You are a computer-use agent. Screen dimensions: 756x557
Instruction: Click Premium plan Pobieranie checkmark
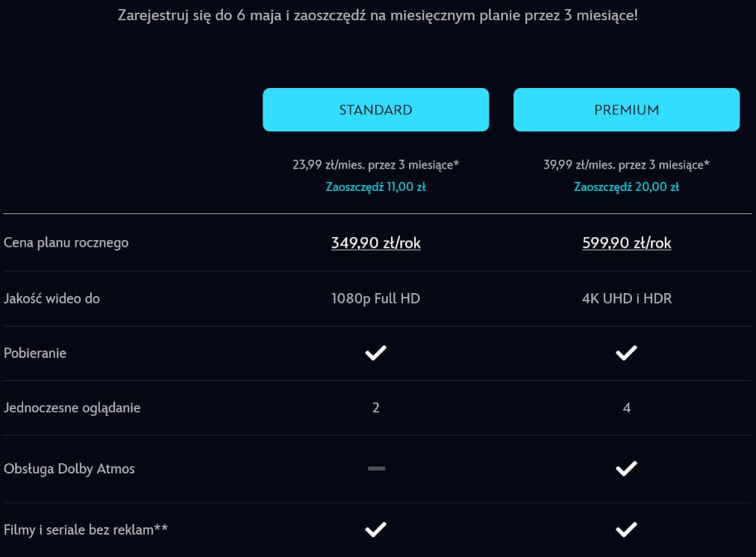(x=626, y=353)
